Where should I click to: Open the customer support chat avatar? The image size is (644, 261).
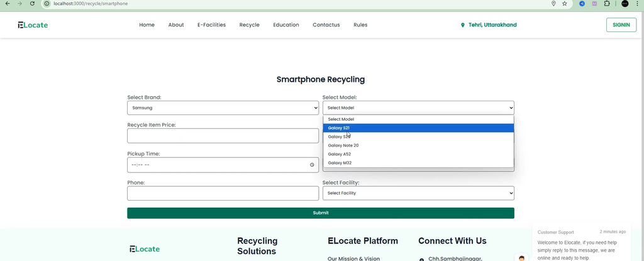click(521, 258)
